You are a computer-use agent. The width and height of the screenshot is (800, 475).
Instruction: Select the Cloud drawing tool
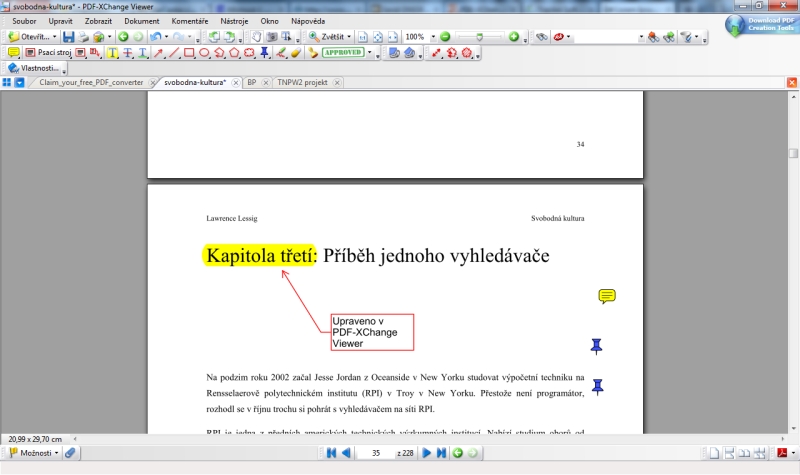point(249,53)
